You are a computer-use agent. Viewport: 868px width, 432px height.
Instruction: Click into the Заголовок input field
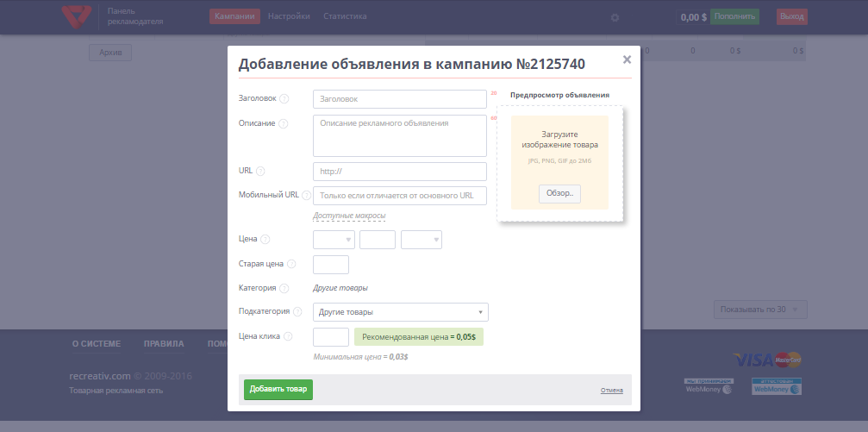(x=400, y=99)
